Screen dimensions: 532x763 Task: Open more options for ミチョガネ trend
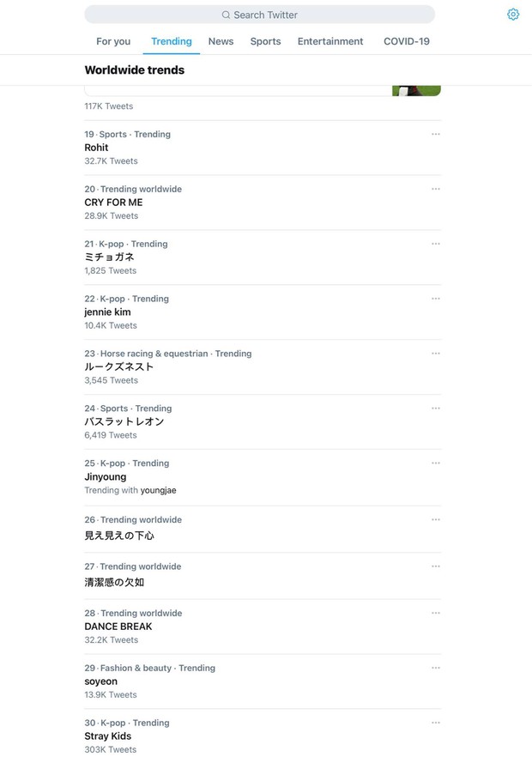pyautogui.click(x=436, y=244)
